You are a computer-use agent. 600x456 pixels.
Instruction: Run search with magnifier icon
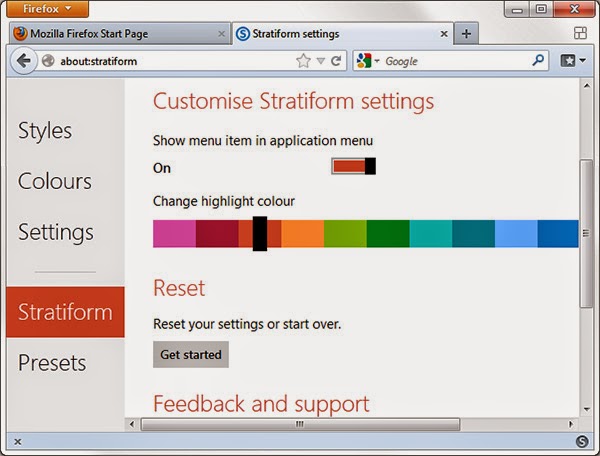point(538,60)
